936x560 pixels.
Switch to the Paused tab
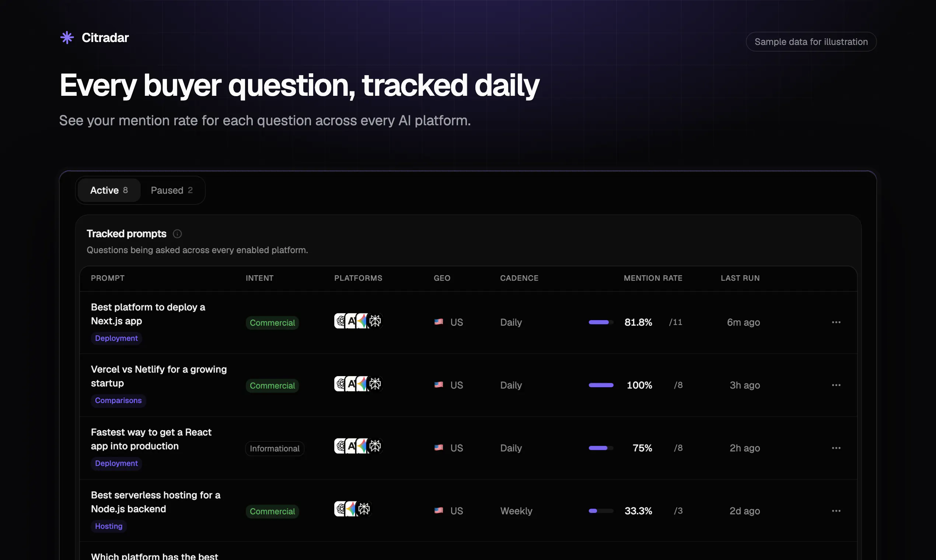pos(172,190)
